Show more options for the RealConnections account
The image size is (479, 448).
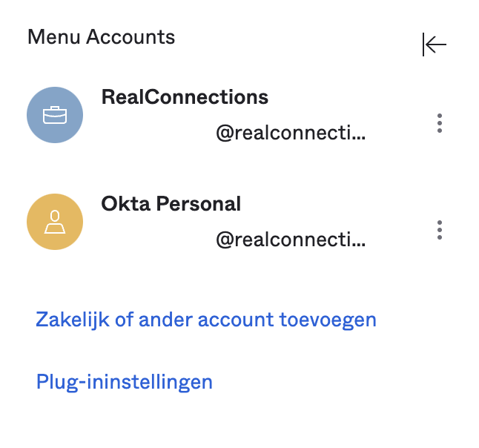click(x=439, y=123)
